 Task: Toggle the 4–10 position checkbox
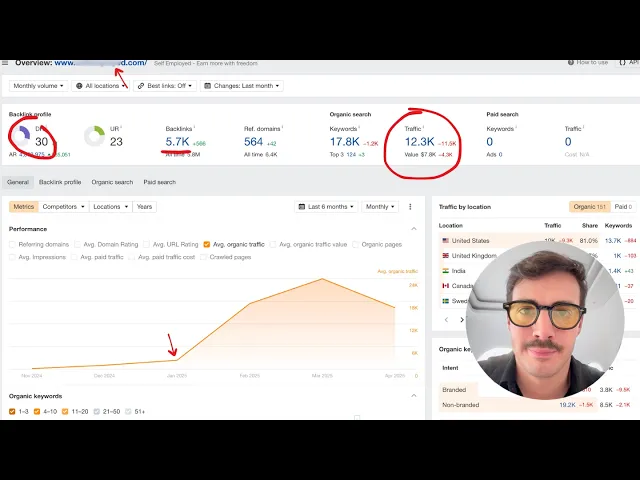(x=37, y=411)
